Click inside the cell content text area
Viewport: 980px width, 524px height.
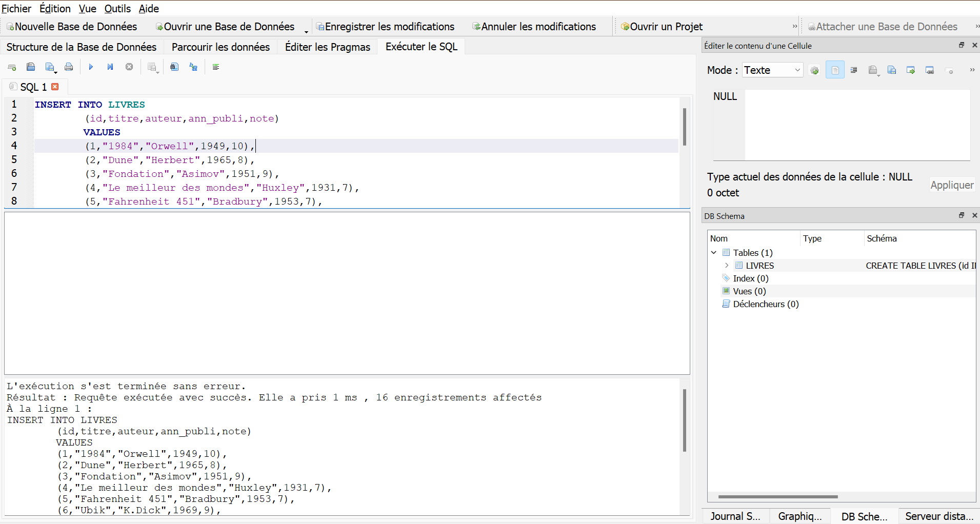coord(856,125)
